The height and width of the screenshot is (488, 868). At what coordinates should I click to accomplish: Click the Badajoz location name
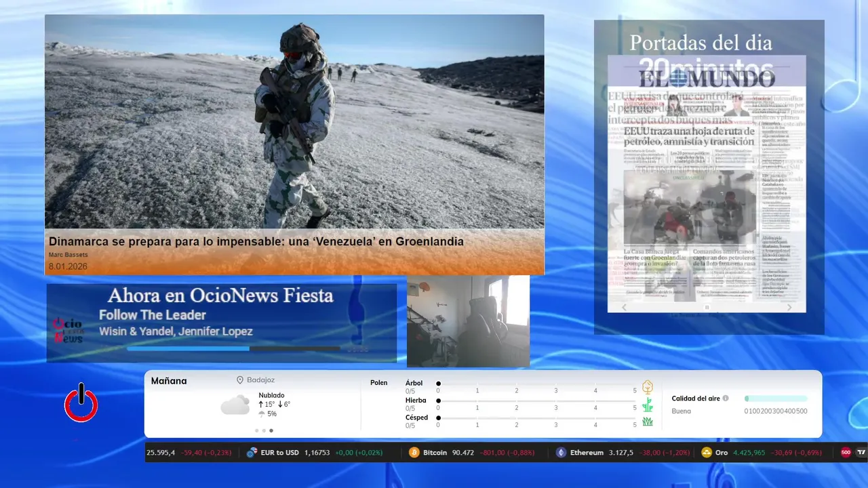tap(260, 380)
